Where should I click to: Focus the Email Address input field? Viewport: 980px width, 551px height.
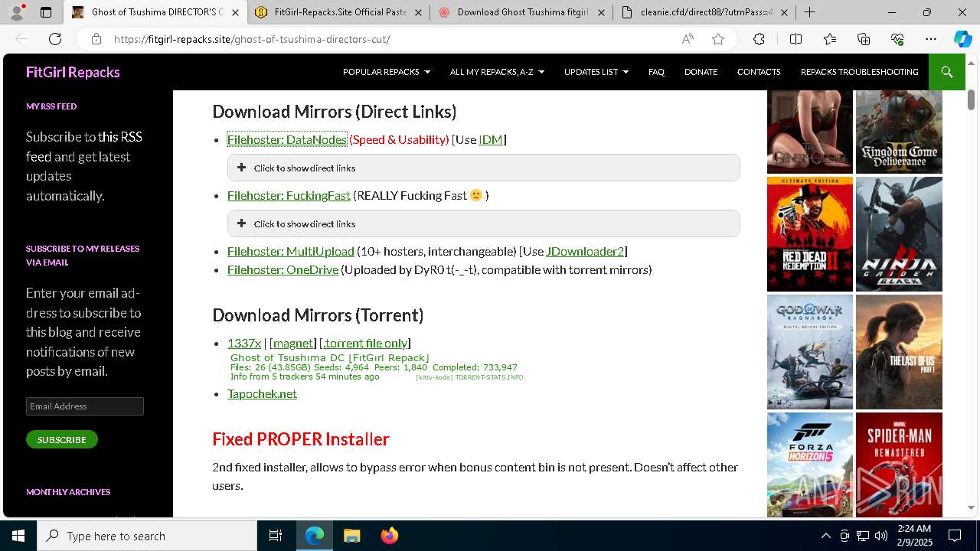tap(85, 406)
